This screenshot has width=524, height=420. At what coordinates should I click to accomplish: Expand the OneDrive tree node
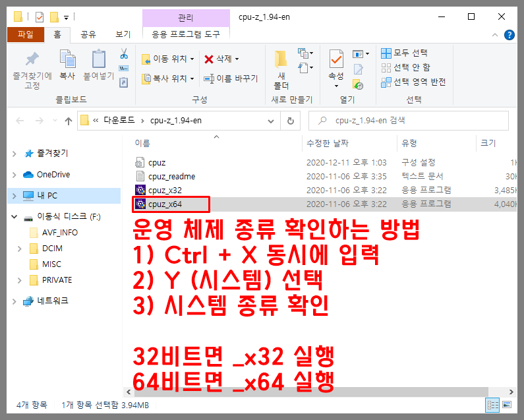point(15,175)
